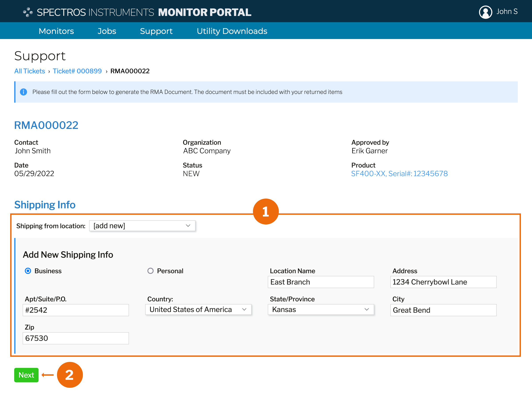Focus the Zip code field
This screenshot has height=398, width=532.
[x=76, y=338]
